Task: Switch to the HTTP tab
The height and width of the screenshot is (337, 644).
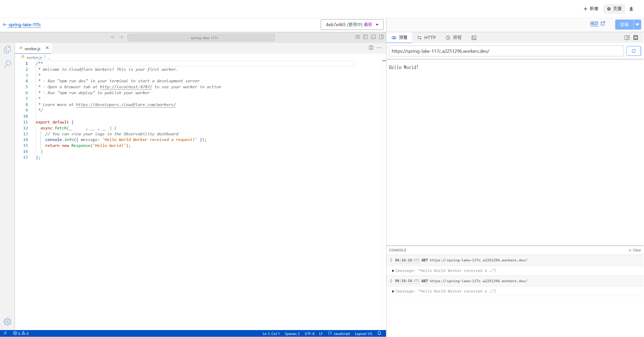Action: tap(426, 38)
